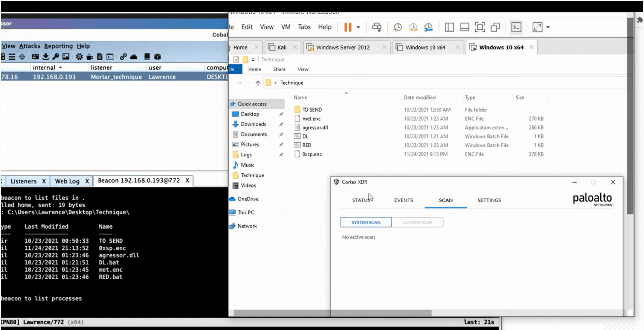
Task: Click VMware window vertical scrollbar
Action: coord(630,116)
